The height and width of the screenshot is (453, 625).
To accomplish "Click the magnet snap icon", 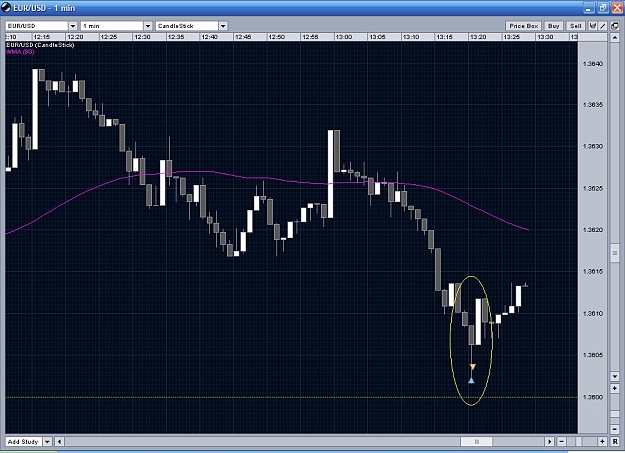I will pos(593,26).
